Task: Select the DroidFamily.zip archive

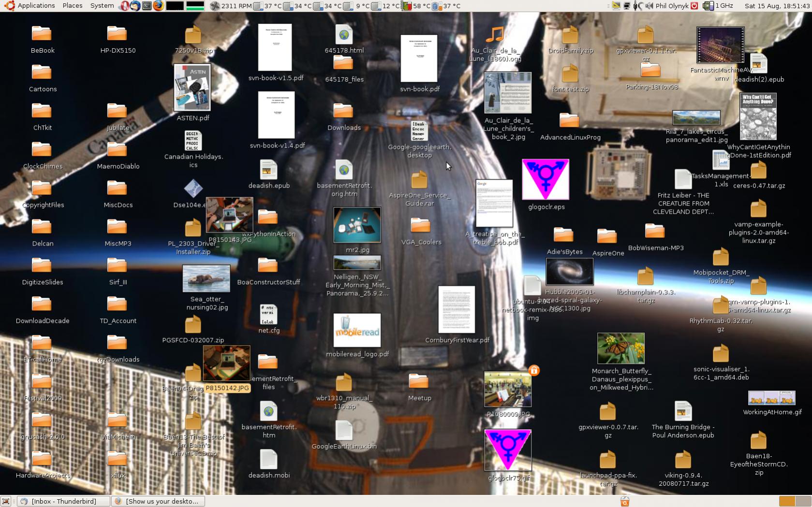Action: pos(570,39)
